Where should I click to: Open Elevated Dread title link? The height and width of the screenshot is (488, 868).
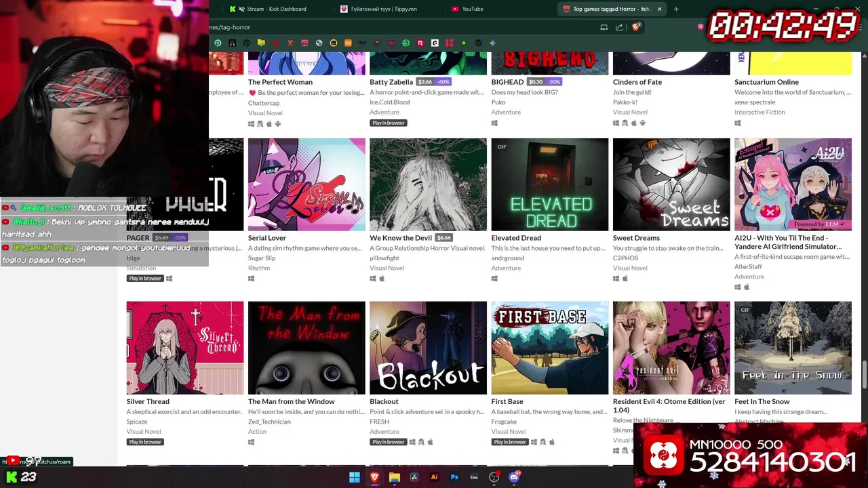(x=516, y=238)
